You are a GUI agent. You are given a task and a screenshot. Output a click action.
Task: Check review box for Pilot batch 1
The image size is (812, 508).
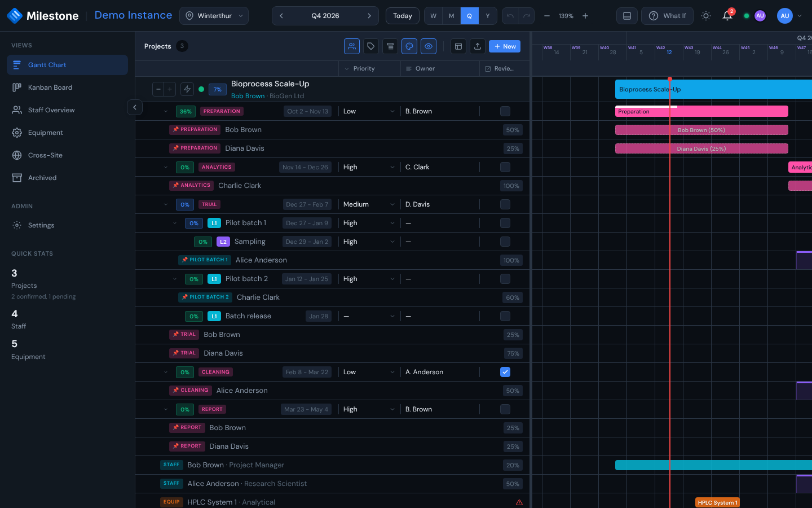coord(505,223)
